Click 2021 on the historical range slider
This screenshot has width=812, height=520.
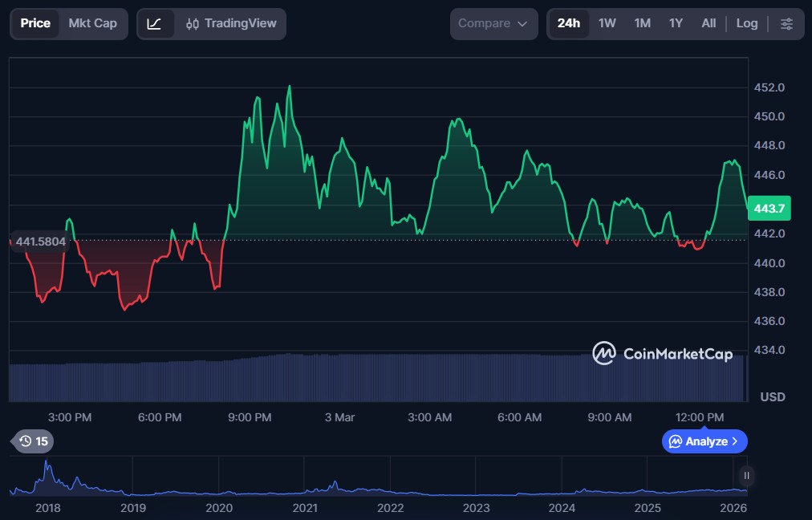305,508
